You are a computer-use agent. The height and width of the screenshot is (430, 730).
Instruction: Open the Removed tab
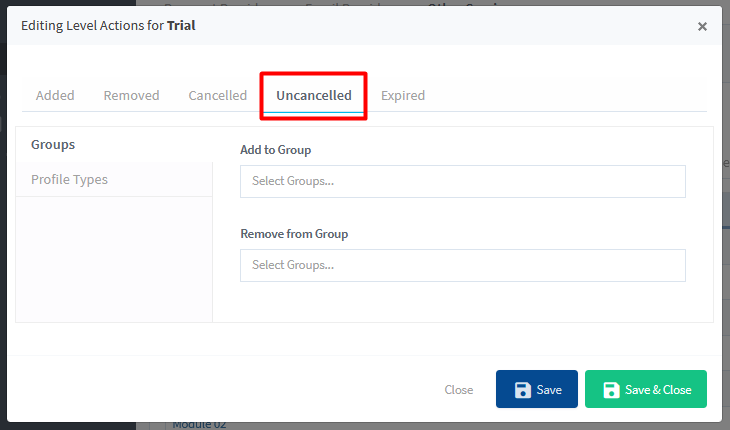pyautogui.click(x=131, y=95)
